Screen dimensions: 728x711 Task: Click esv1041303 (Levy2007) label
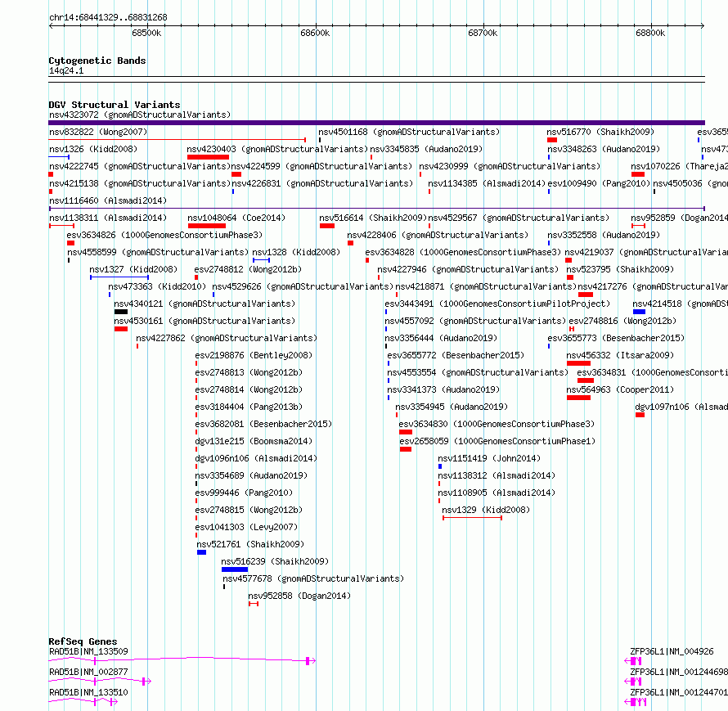point(246,527)
